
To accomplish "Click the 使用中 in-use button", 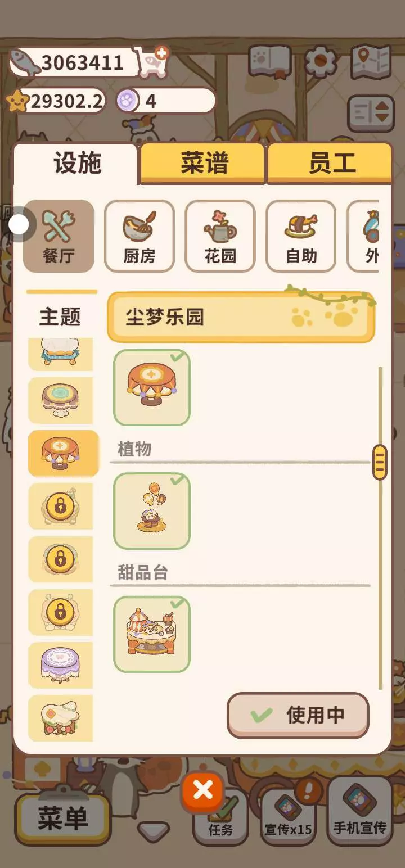I will point(298,715).
